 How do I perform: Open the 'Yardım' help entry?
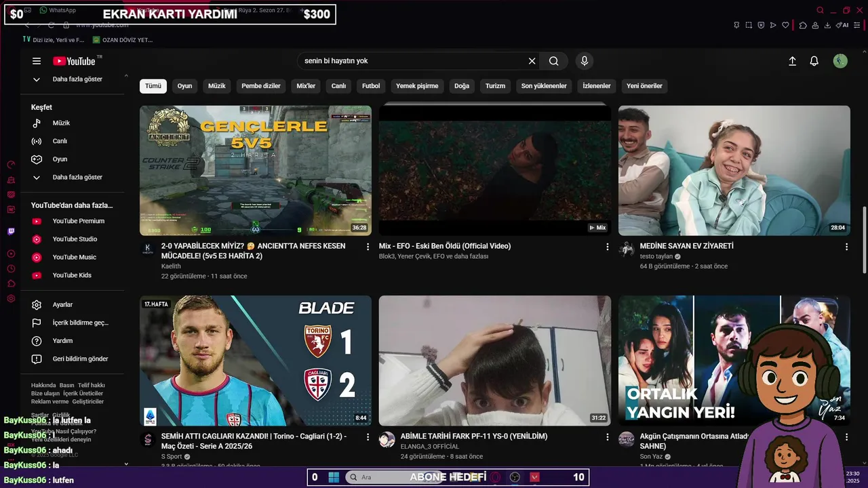coord(62,341)
